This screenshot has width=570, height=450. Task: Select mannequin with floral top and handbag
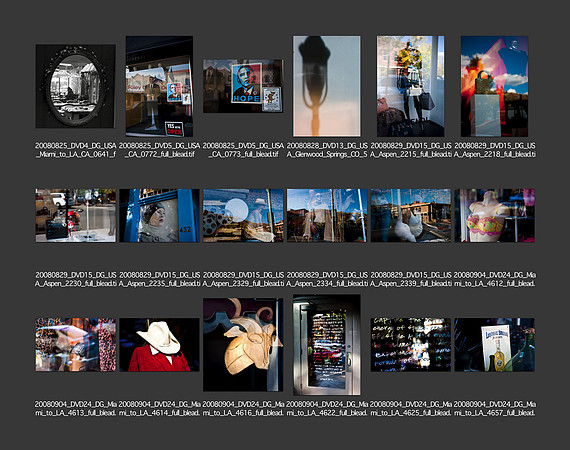click(410, 86)
